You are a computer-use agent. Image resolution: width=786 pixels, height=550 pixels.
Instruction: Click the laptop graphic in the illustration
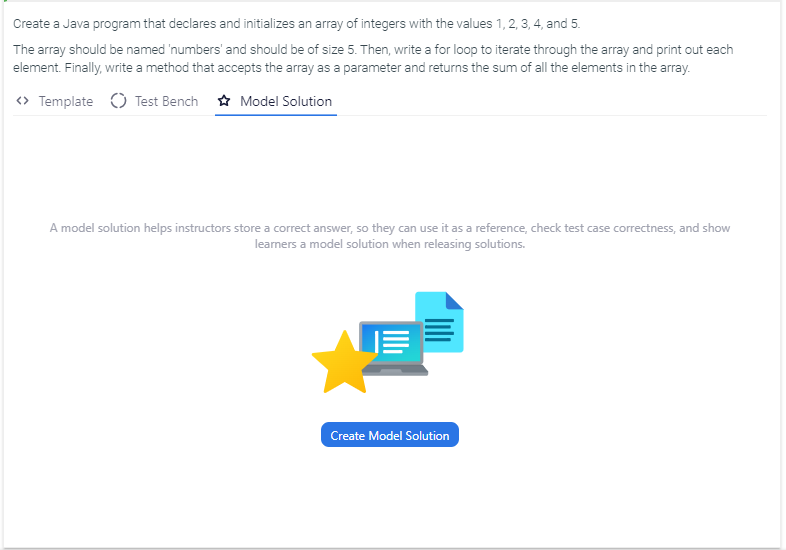click(393, 349)
